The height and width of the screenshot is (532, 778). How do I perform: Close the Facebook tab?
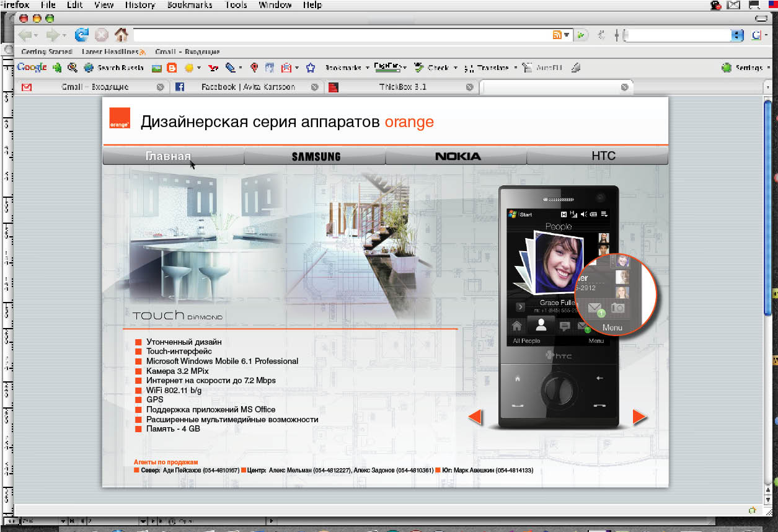pyautogui.click(x=315, y=87)
